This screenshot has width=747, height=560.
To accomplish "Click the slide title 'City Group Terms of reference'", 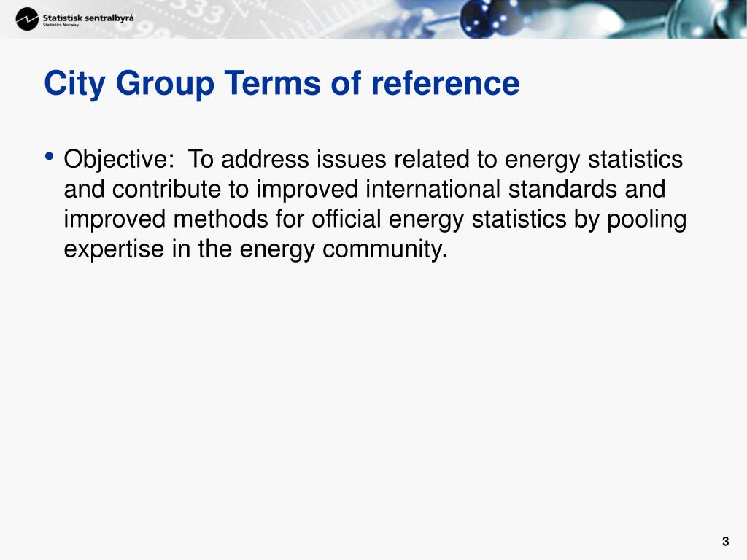I will point(282,84).
